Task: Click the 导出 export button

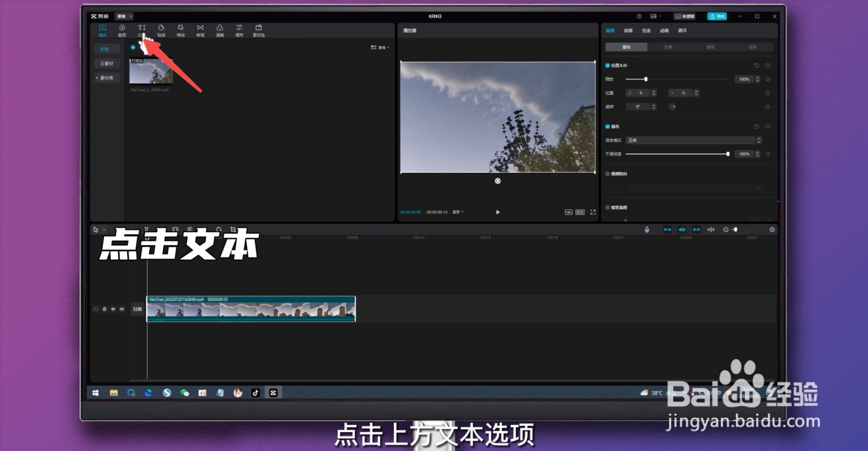Action: click(x=717, y=16)
